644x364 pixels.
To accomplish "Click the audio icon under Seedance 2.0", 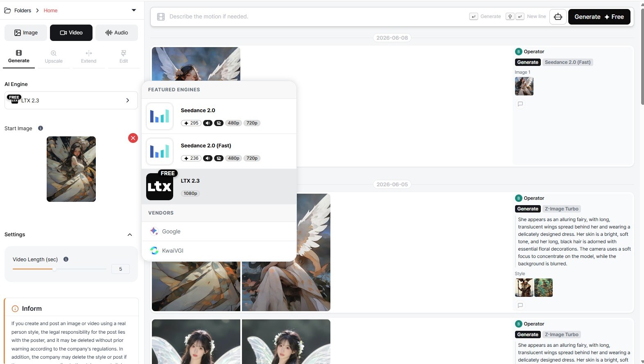I will coord(208,123).
